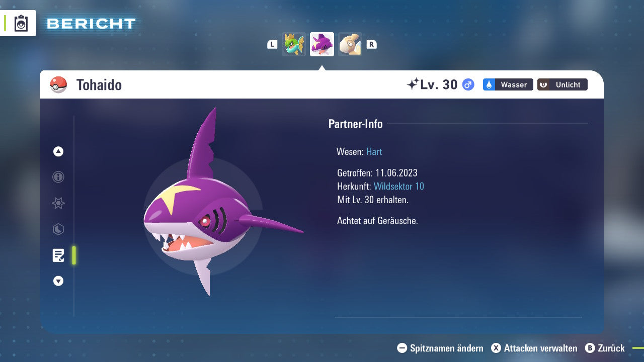Click the Bericht clipboard icon top-left

[x=21, y=23]
